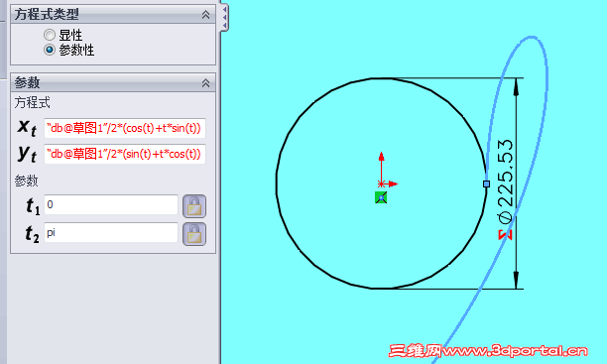This screenshot has width=607, height=364.
Task: Click the green square icon below the origin
Action: point(381,197)
